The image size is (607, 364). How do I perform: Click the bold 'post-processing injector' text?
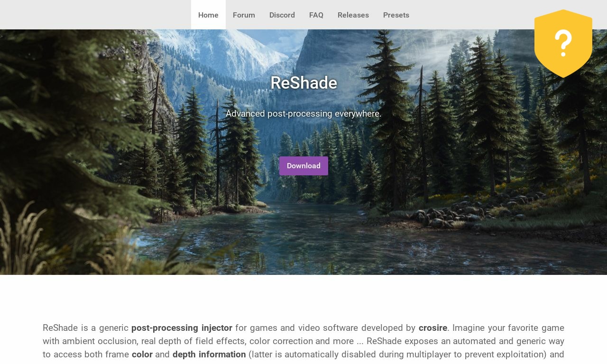(x=182, y=328)
